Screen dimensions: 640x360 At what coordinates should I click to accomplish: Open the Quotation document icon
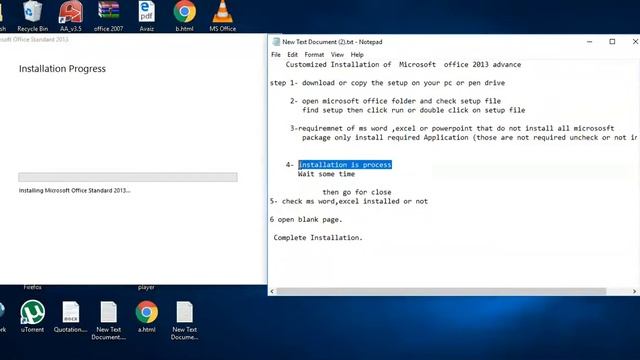(x=70, y=316)
